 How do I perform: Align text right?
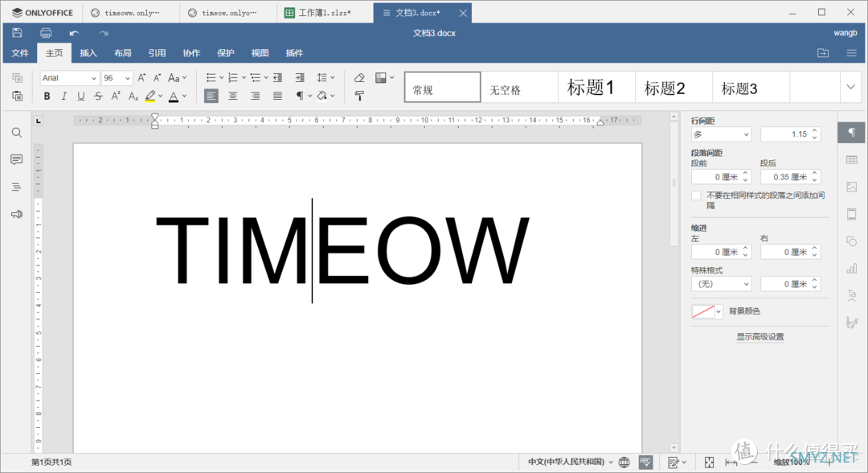click(256, 96)
